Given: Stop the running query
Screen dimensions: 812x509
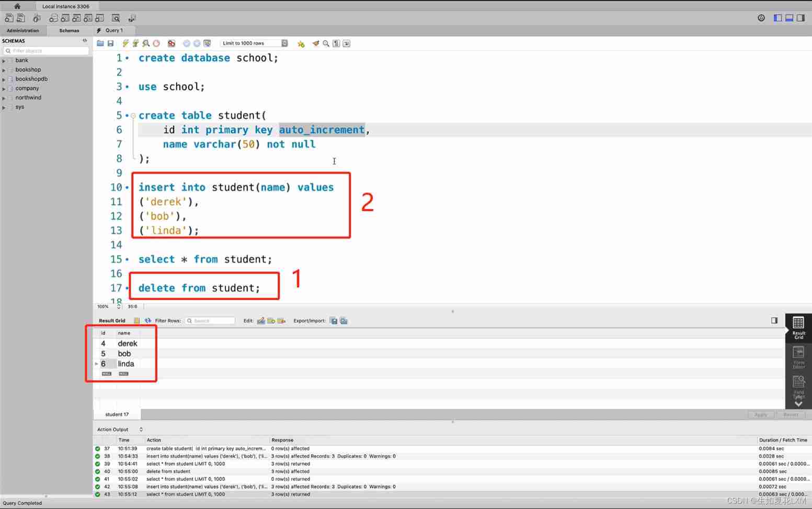Looking at the screenshot, I should 156,43.
